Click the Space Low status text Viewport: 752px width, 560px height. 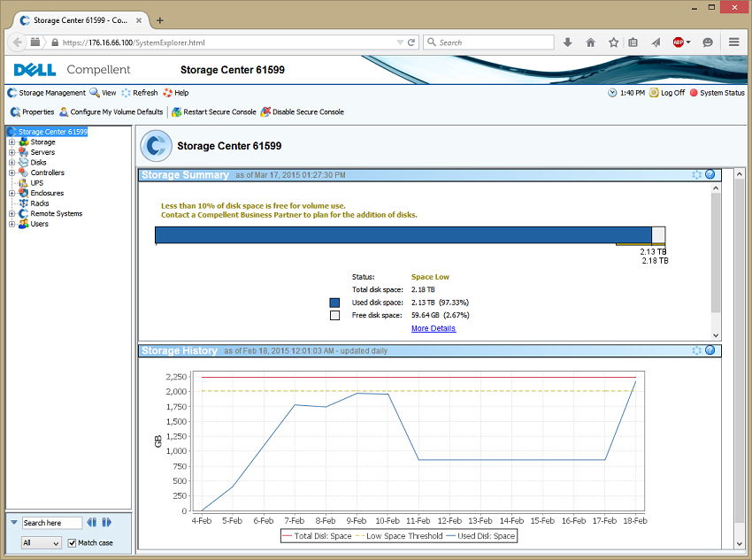point(430,277)
